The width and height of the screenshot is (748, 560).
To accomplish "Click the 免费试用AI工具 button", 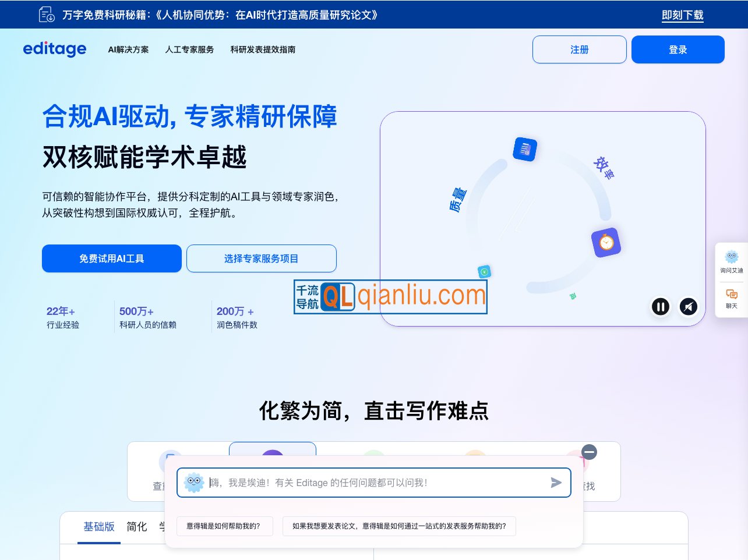I will (111, 258).
